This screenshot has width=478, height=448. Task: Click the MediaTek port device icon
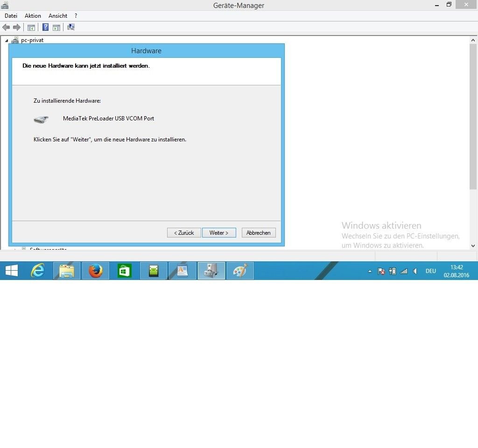point(41,119)
